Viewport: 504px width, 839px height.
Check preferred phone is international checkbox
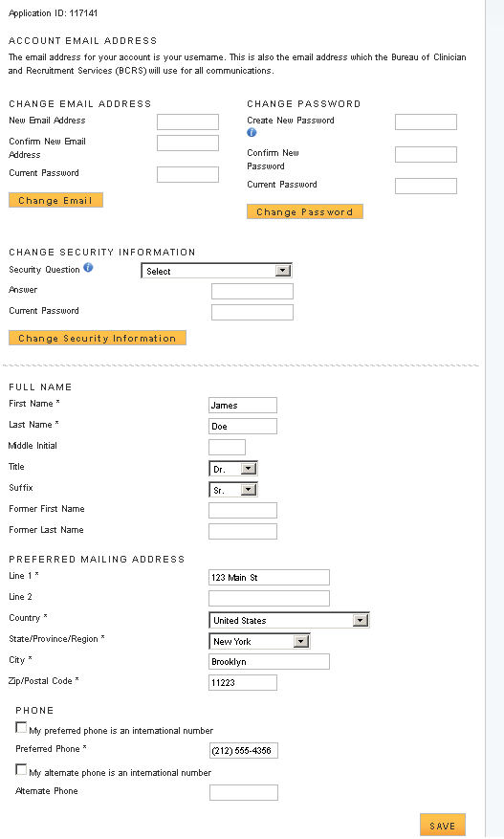coord(21,727)
